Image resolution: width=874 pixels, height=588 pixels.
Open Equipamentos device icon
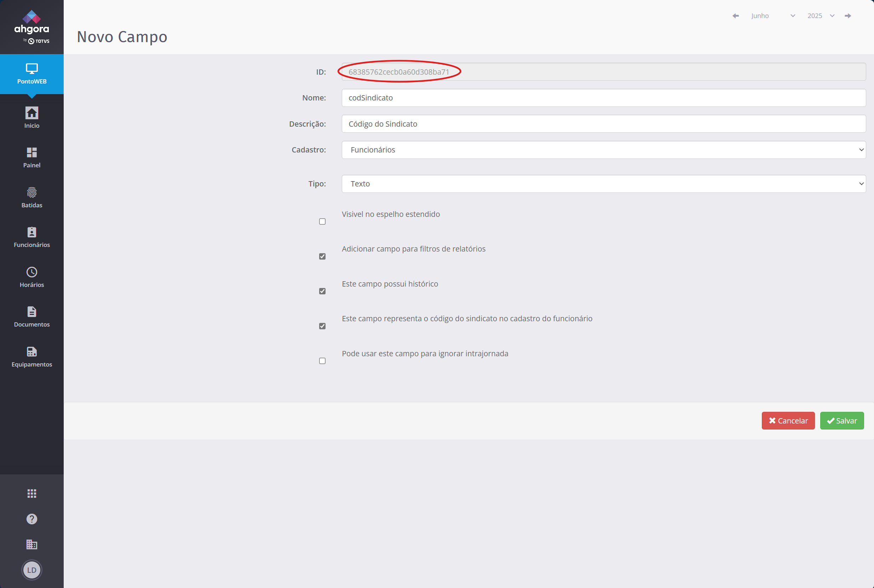(32, 352)
